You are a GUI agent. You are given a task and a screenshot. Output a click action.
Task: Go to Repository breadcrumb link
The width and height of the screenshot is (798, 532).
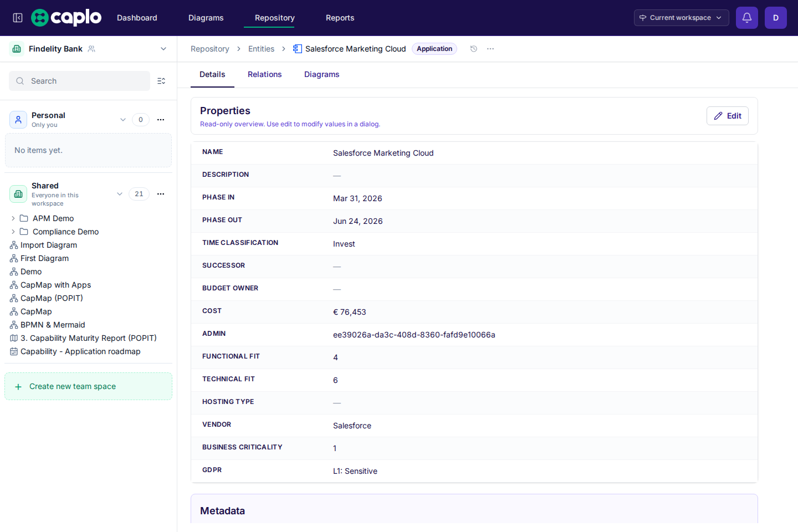(x=210, y=49)
